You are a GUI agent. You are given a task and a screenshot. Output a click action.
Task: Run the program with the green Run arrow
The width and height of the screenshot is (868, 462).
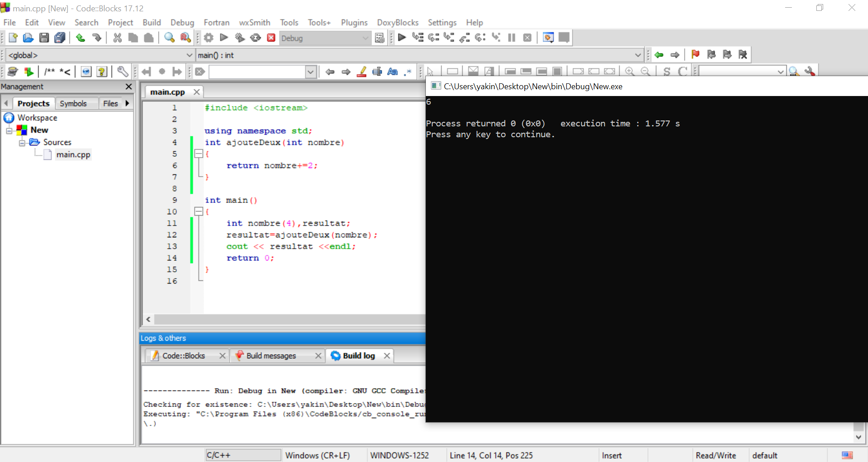223,38
